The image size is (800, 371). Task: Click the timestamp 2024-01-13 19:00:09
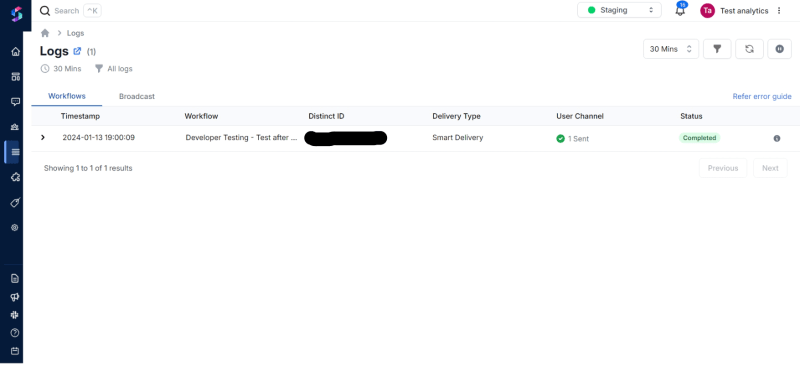(98, 137)
